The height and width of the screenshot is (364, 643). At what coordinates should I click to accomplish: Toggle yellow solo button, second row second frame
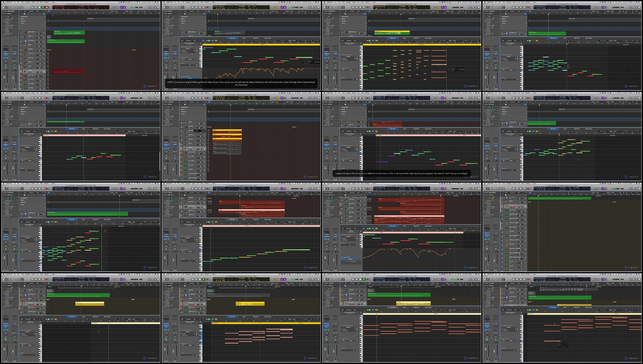(x=278, y=98)
